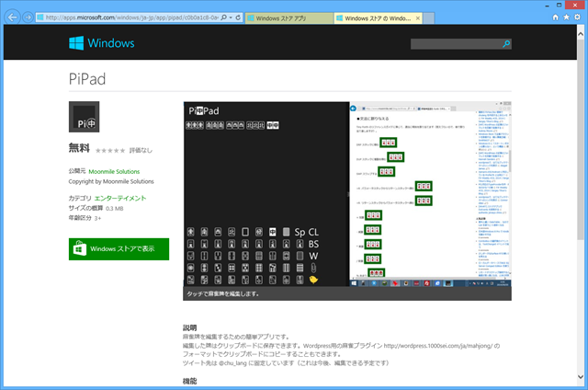Click the PiPad title inside the screenshot
This screenshot has height=390, width=588.
coord(204,110)
